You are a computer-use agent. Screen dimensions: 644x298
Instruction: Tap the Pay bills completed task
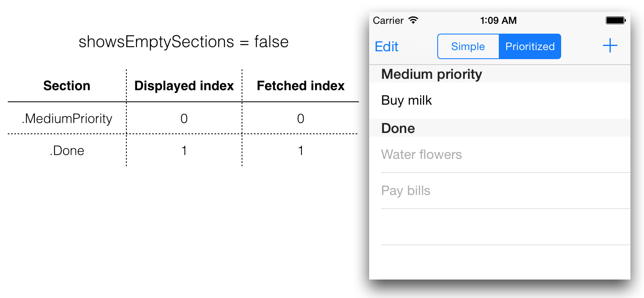[x=500, y=191]
